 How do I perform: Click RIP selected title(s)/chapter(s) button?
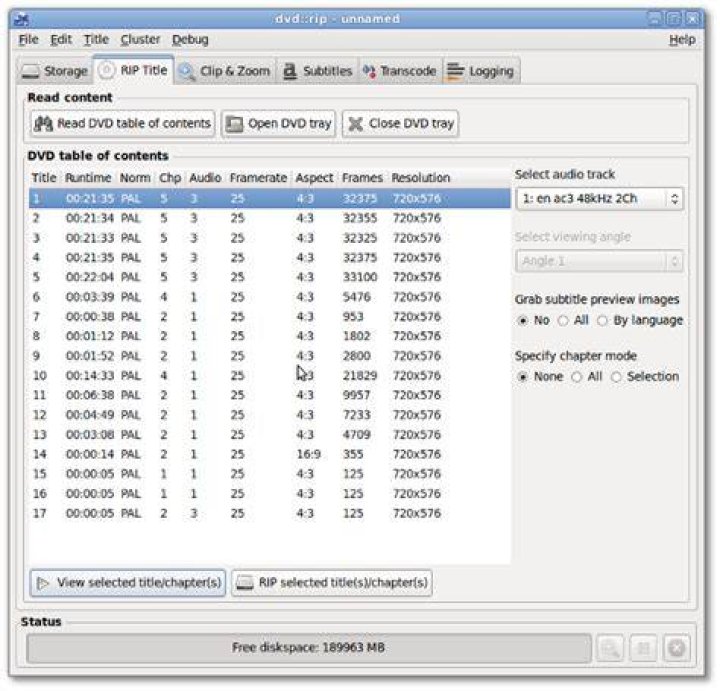[x=332, y=583]
